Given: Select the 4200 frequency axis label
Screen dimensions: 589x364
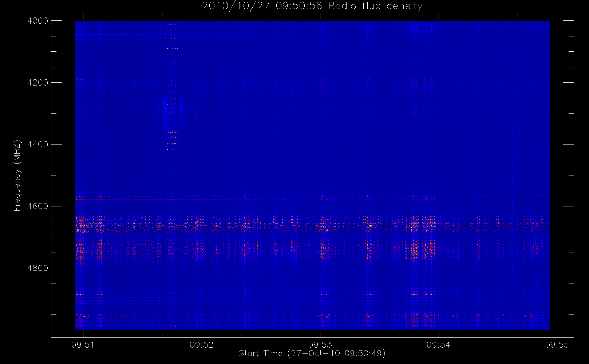Looking at the screenshot, I should (38, 83).
